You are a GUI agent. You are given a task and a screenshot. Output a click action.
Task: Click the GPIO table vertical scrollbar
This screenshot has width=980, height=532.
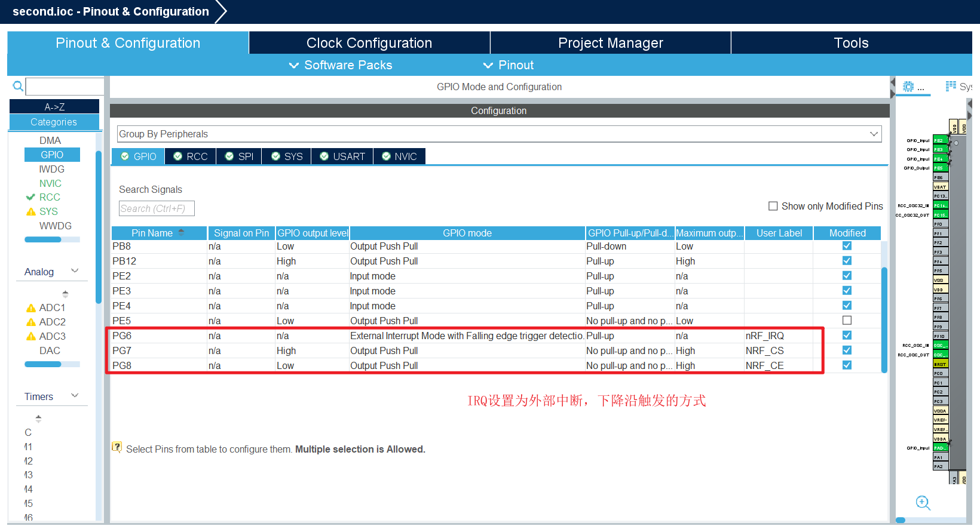(884, 319)
